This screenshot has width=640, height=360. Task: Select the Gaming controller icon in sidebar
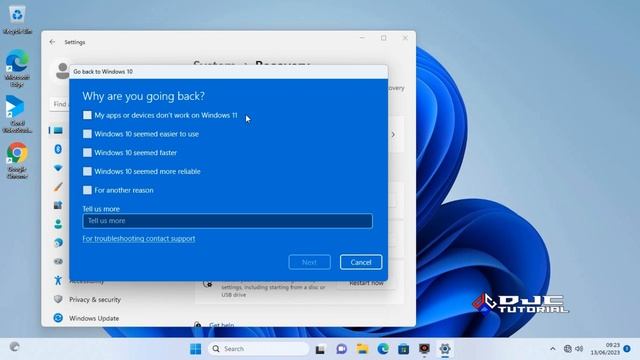click(x=58, y=261)
